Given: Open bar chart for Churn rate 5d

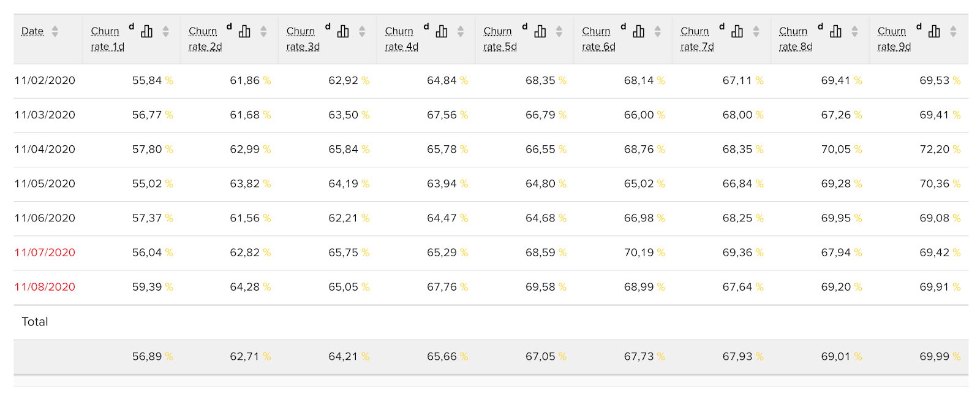Looking at the screenshot, I should [x=540, y=31].
